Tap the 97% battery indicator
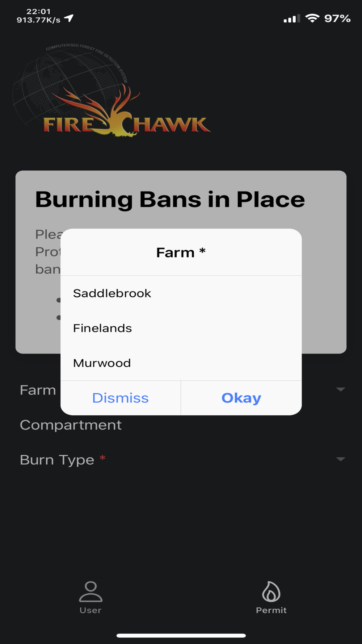 [x=337, y=18]
